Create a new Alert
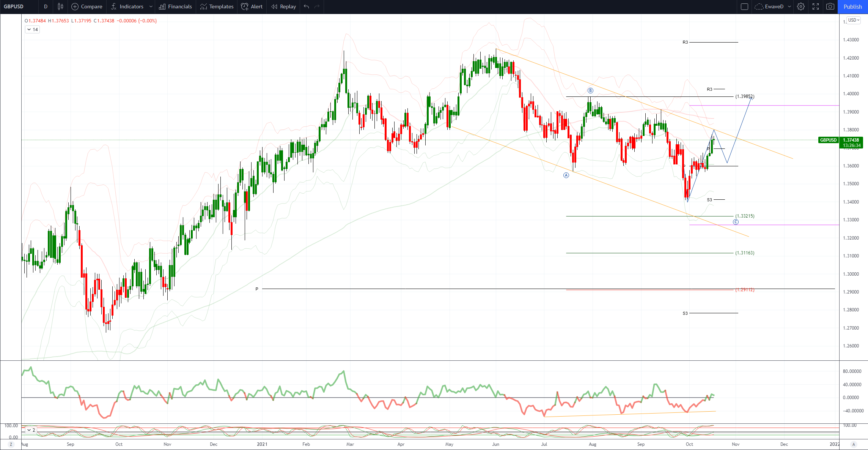Image resolution: width=868 pixels, height=450 pixels. [x=252, y=6]
